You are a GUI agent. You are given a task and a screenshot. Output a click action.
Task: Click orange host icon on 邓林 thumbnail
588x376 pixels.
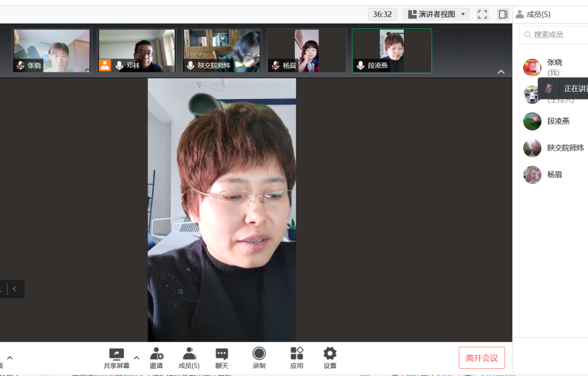pos(105,65)
